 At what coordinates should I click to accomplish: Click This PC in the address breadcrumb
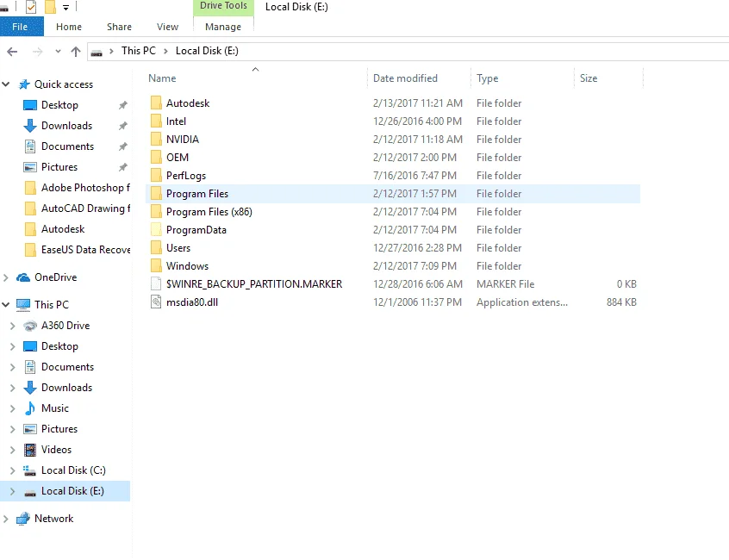139,51
